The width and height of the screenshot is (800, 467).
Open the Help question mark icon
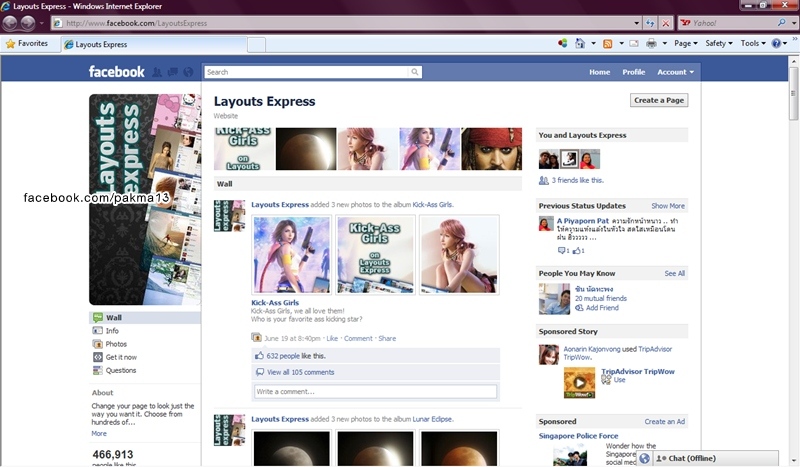[x=776, y=44]
